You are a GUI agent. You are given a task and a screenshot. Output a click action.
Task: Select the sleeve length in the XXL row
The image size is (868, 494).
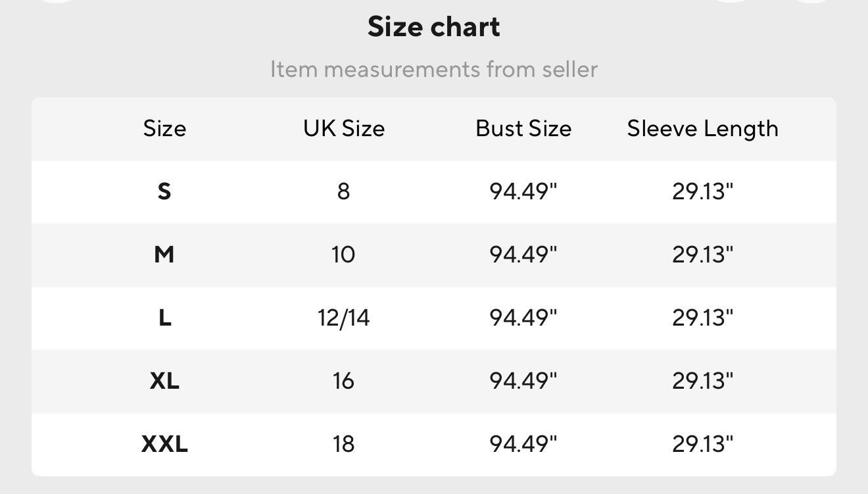[x=702, y=444]
